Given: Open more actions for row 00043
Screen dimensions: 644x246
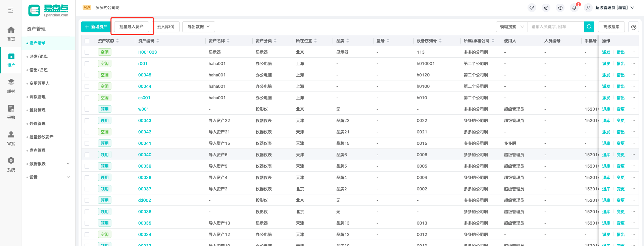Looking at the screenshot, I should pos(633,120).
